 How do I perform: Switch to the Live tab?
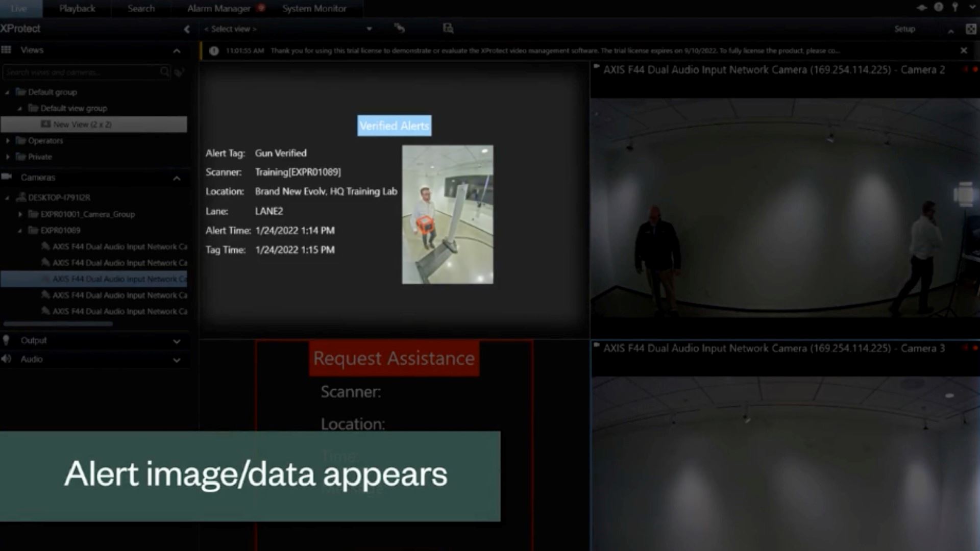coord(19,8)
